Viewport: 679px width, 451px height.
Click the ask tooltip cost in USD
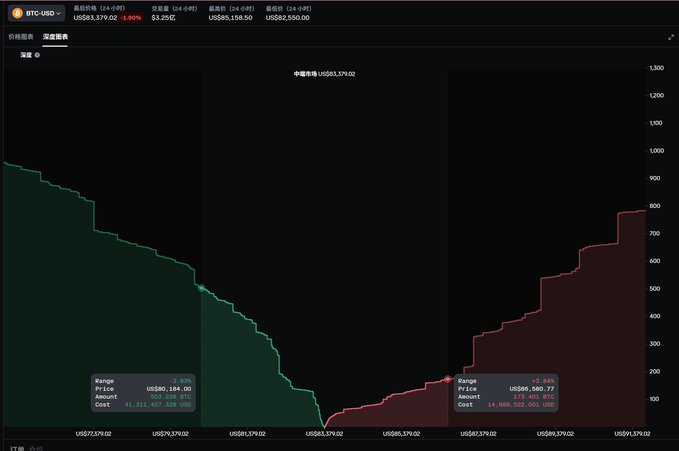(x=521, y=405)
